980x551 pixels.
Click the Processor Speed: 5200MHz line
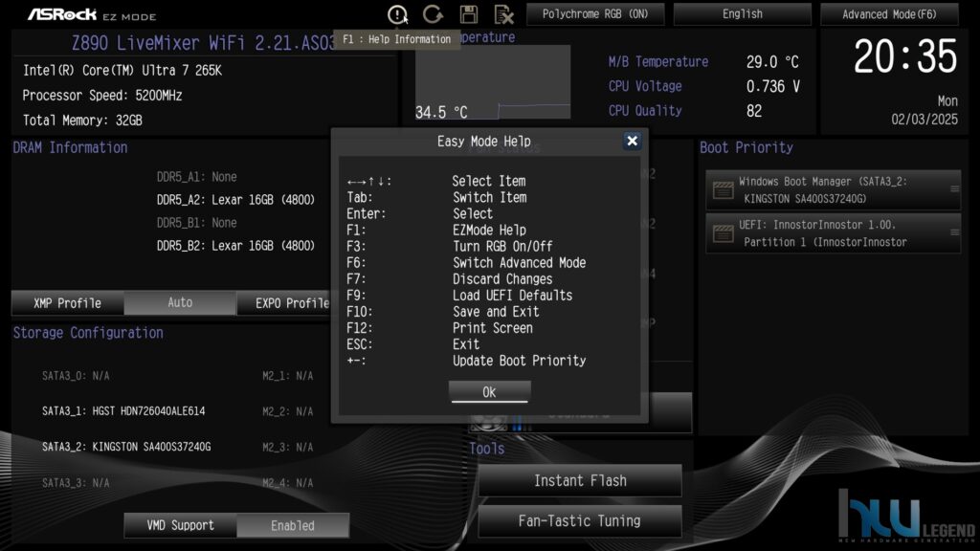pos(101,96)
